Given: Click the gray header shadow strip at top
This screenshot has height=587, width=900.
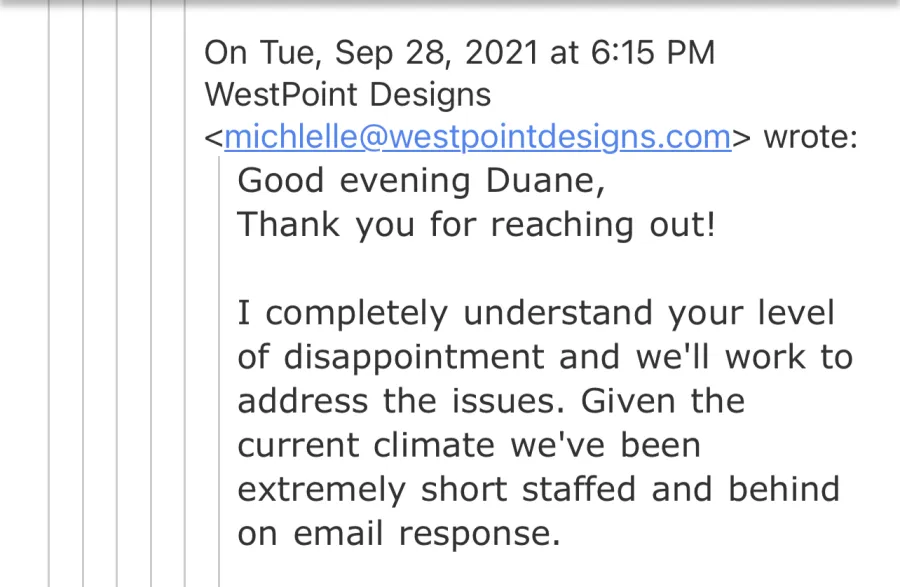Looking at the screenshot, I should point(450,4).
